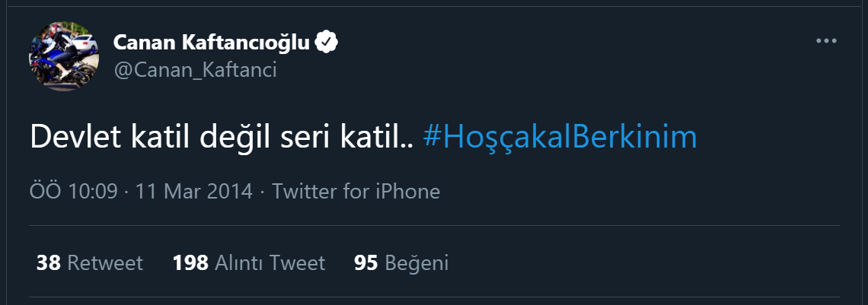View the 38 Retweet list
The width and height of the screenshot is (868, 305).
click(x=90, y=263)
